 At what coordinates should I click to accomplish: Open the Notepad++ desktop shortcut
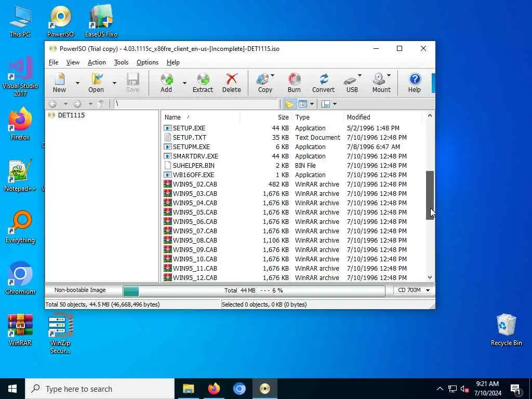tap(20, 176)
